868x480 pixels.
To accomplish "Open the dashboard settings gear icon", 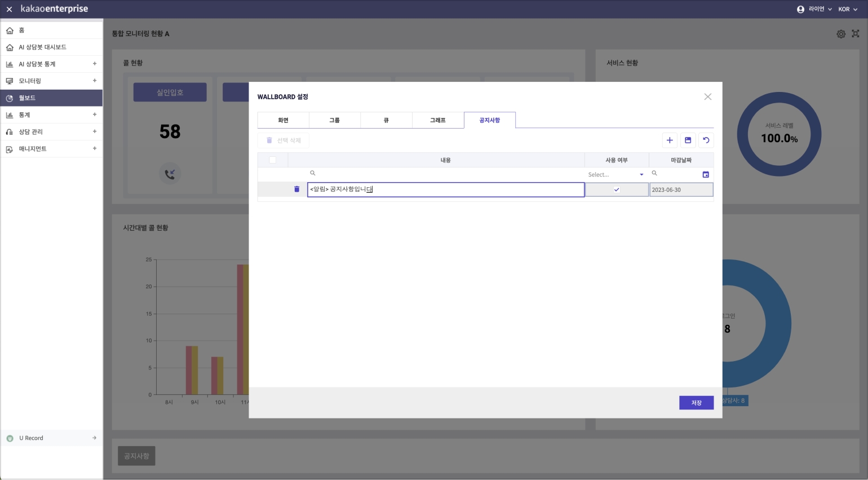I will (x=840, y=34).
